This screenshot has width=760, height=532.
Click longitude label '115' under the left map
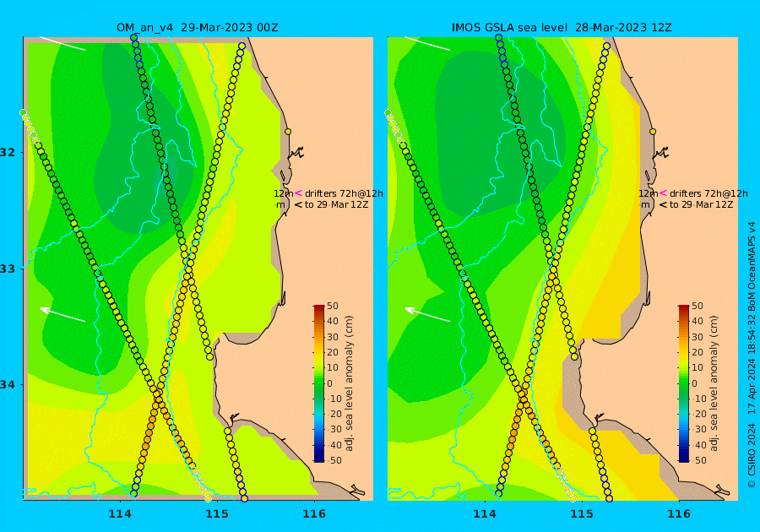tap(217, 513)
